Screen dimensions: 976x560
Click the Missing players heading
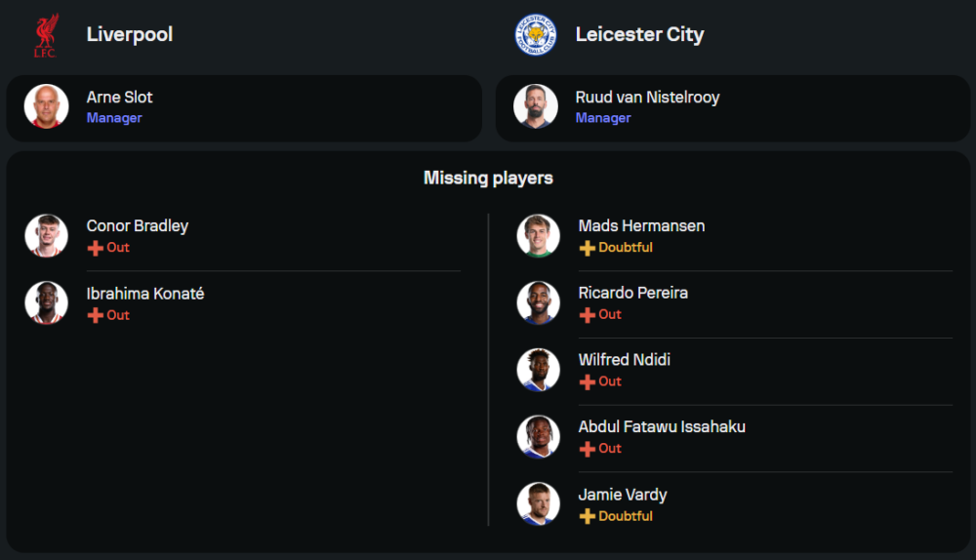[x=488, y=178]
